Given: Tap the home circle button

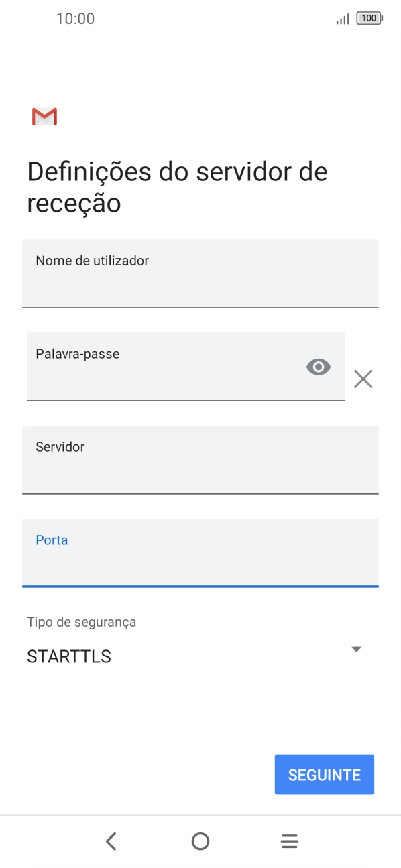Looking at the screenshot, I should pyautogui.click(x=200, y=841).
